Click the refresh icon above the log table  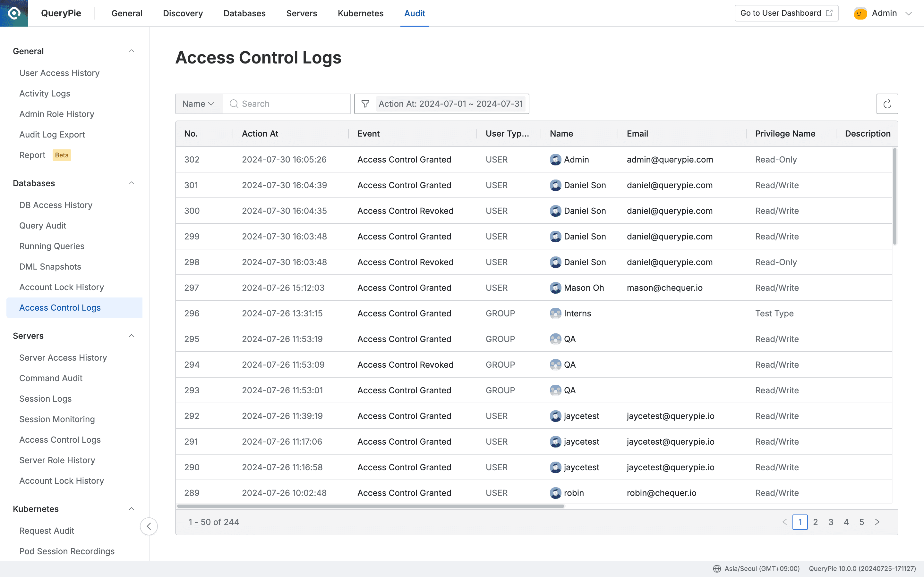(887, 104)
